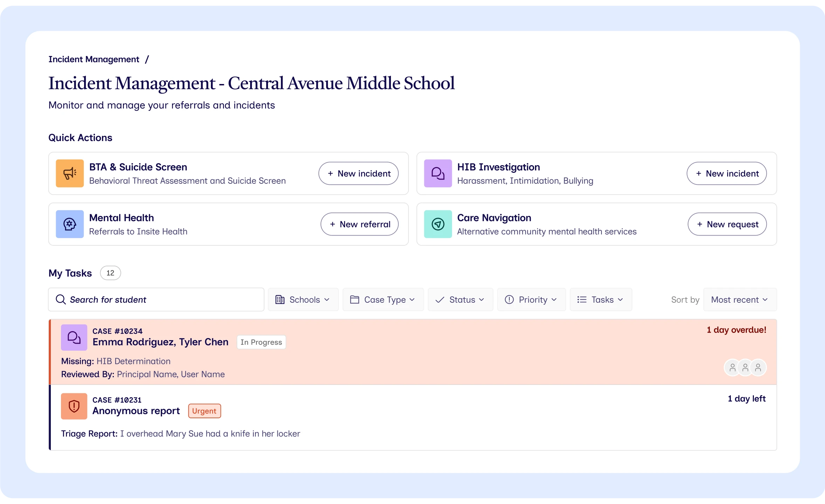The width and height of the screenshot is (825, 504).
Task: Click the Priority exclamation icon
Action: coord(509,300)
